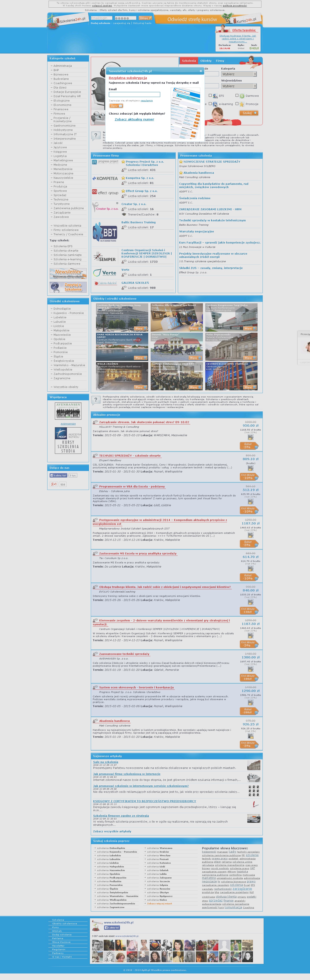Image resolution: width=310 pixels, height=980 pixels.
Task: Open the effect group company logo
Action: pos(106,192)
